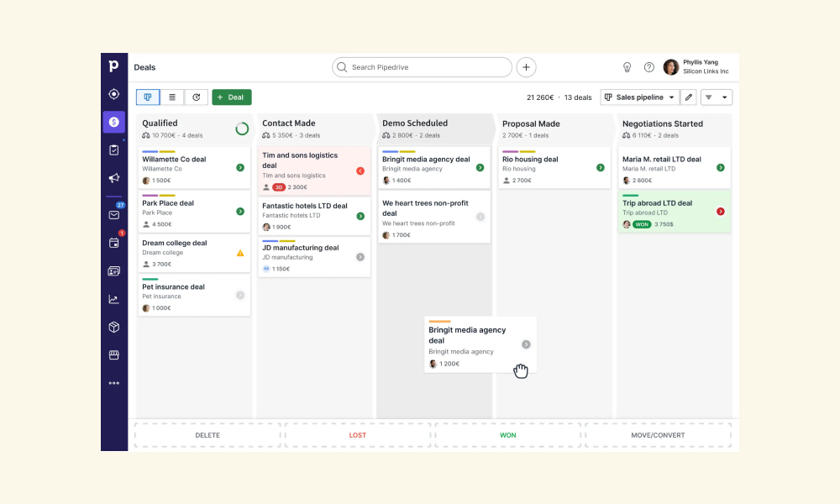Click Maria M. retail LTD green arrow
The image size is (840, 504).
click(x=721, y=168)
